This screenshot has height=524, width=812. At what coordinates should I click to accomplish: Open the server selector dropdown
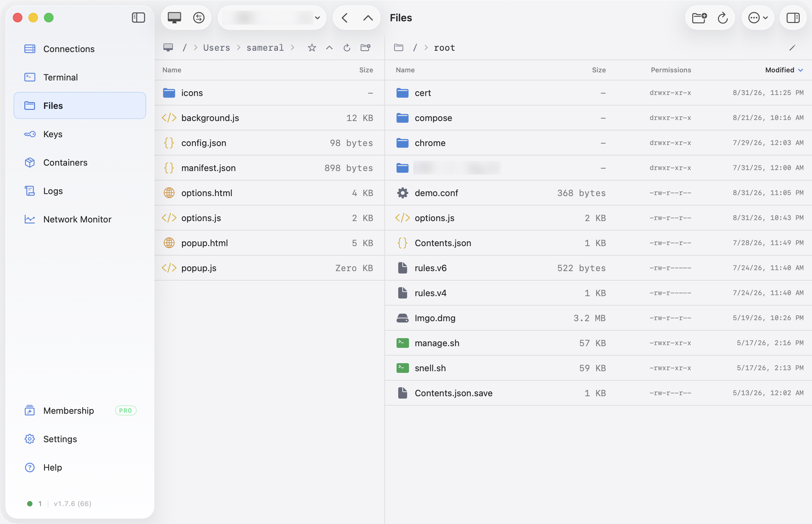[272, 18]
